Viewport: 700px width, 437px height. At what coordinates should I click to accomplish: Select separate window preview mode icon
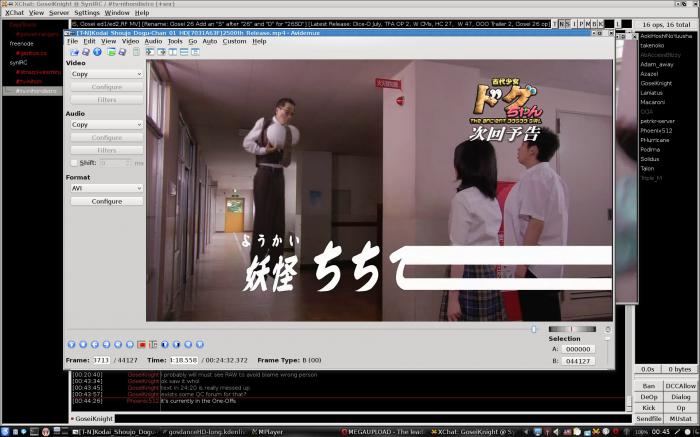[x=196, y=52]
